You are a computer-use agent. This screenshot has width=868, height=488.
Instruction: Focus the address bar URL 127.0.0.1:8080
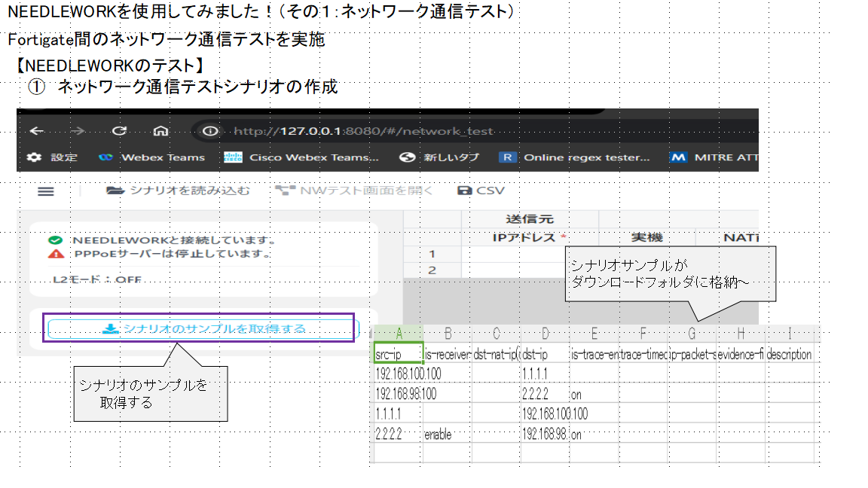363,131
